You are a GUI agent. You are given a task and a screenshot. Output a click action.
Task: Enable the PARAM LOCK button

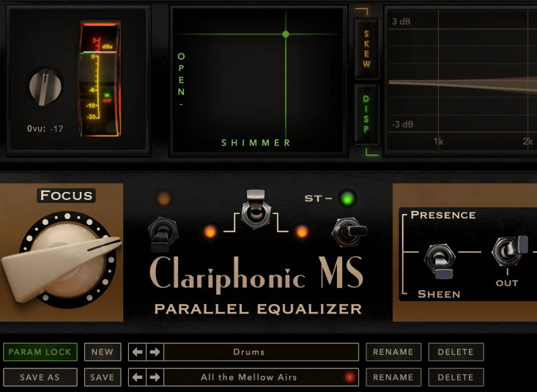tap(40, 352)
